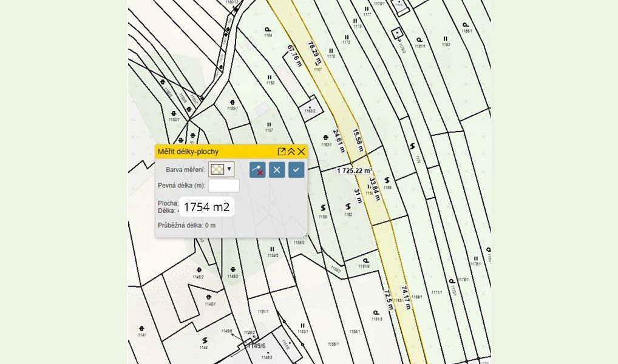Open the Barva měření color dropdown
This screenshot has width=618, height=364.
coord(221,169)
